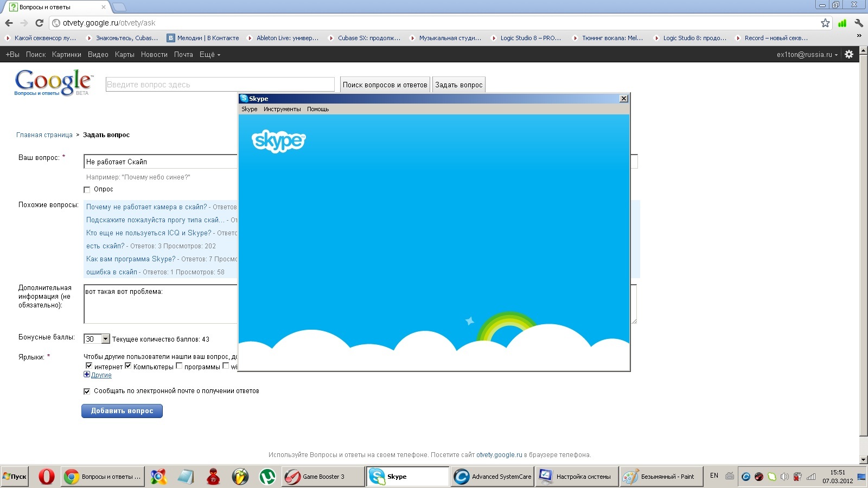Switch to Безымянный - Paint in the taskbar

tap(662, 477)
